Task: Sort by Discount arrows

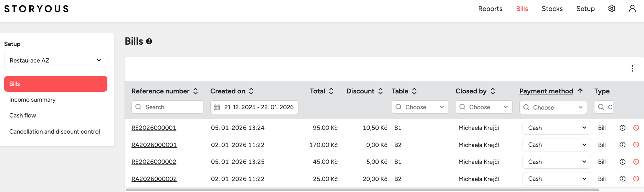Action: [380, 91]
